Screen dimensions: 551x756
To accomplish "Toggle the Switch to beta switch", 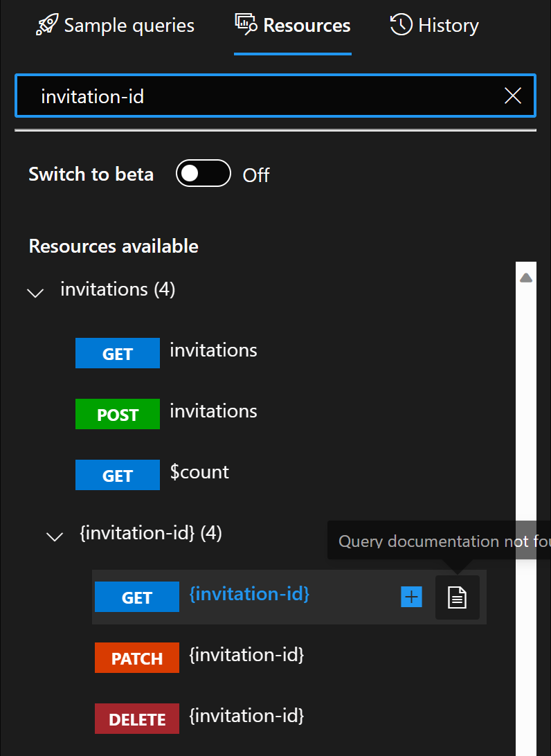I will point(203,173).
